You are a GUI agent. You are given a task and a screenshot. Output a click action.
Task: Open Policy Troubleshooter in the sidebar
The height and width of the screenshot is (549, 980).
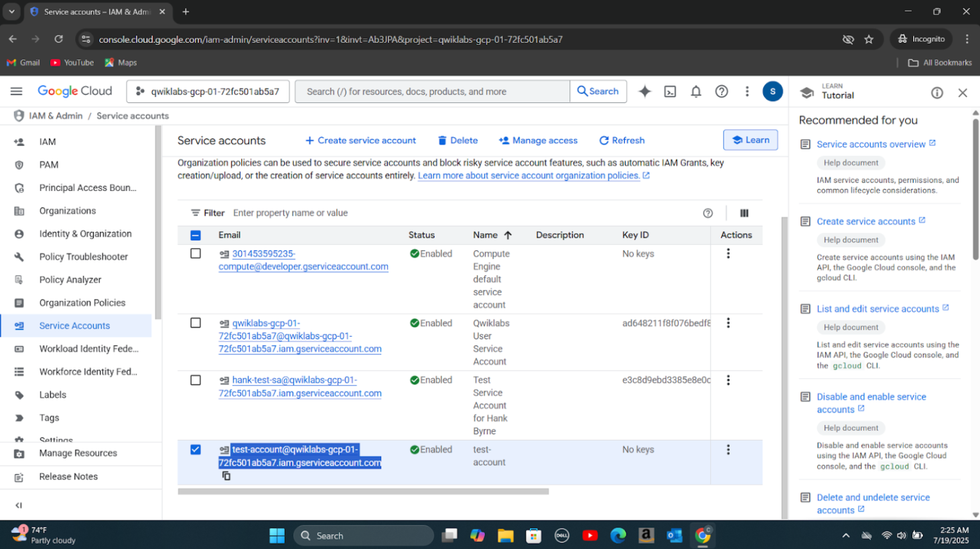pyautogui.click(x=83, y=256)
